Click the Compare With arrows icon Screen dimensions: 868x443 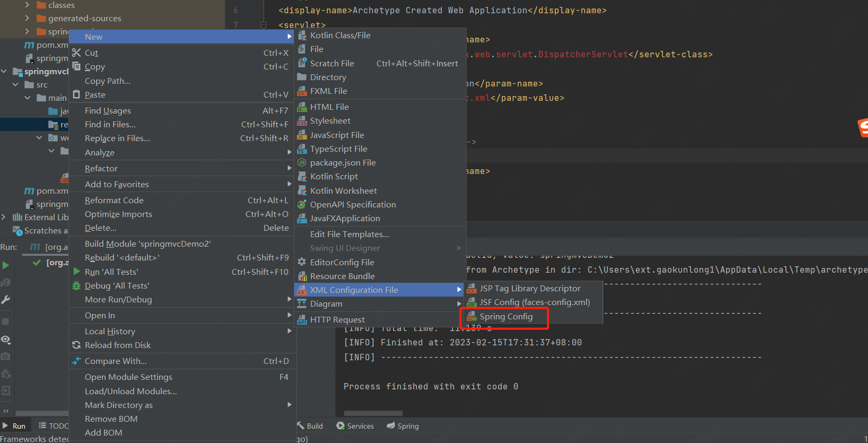(76, 361)
